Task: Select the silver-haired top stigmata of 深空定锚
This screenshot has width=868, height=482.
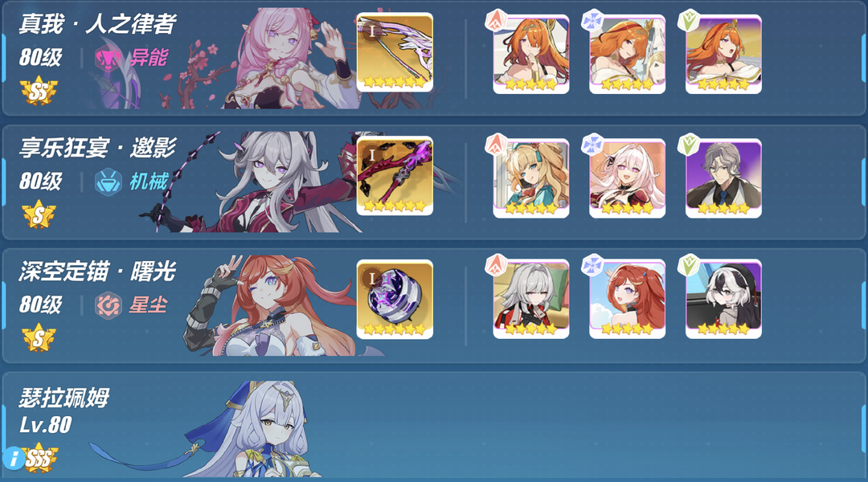Action: coord(531,299)
